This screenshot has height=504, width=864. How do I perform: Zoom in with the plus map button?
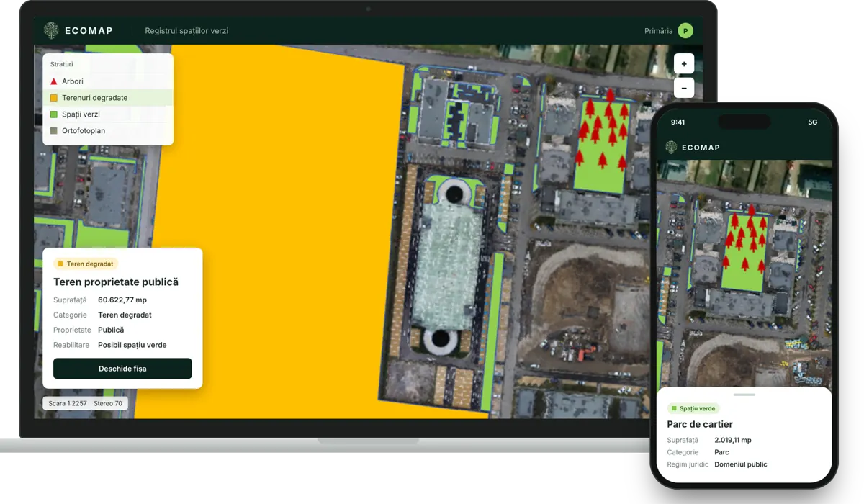coord(684,64)
